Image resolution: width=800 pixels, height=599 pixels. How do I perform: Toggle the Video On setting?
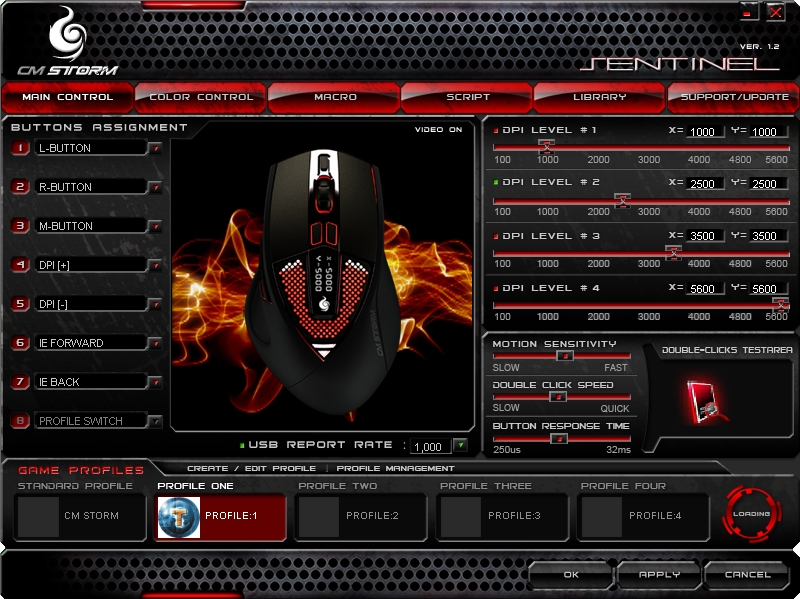(438, 130)
